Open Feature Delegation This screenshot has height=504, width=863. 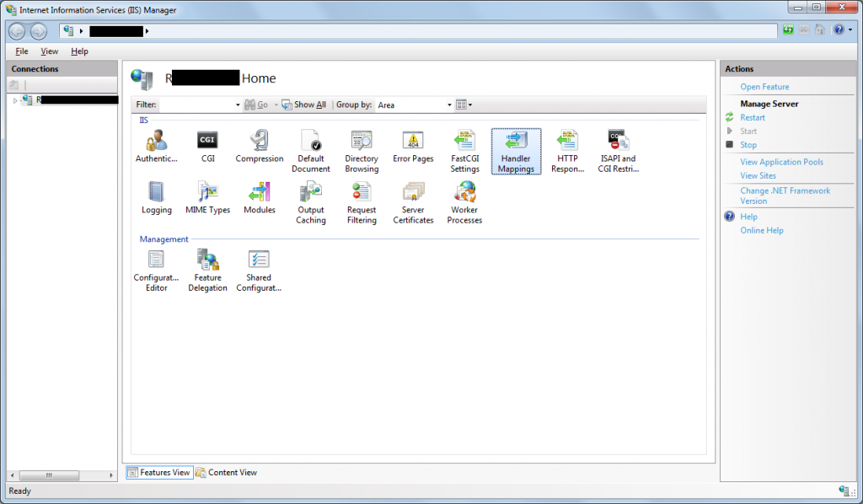(207, 271)
